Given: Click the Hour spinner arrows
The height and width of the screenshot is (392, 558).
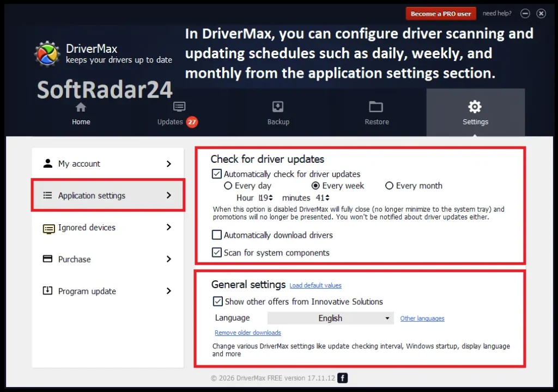Looking at the screenshot, I should (271, 198).
